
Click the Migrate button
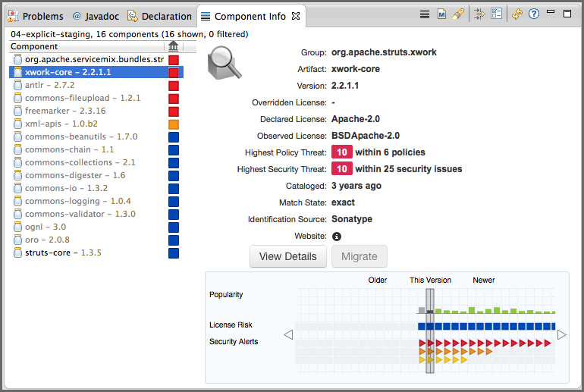coord(360,256)
